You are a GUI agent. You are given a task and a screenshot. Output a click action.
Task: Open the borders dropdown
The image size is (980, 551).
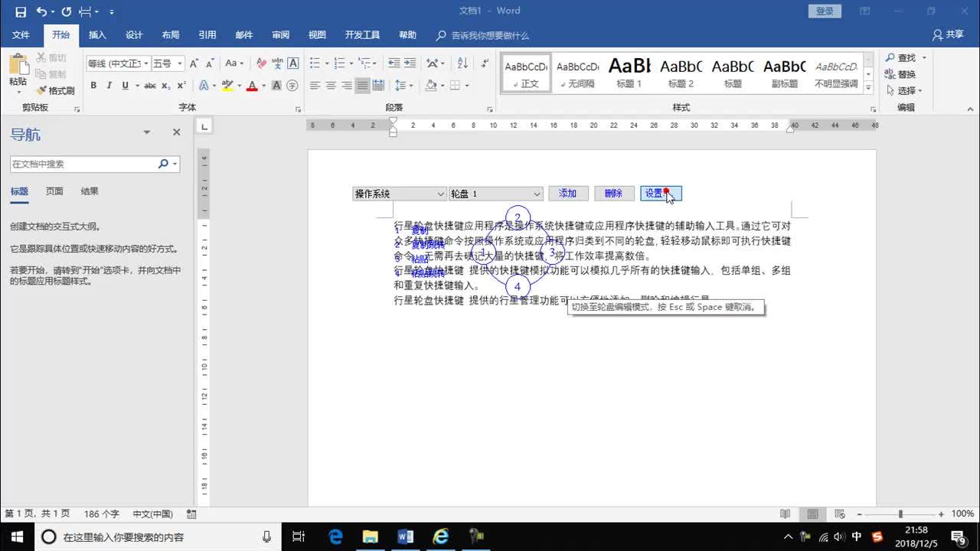[466, 86]
